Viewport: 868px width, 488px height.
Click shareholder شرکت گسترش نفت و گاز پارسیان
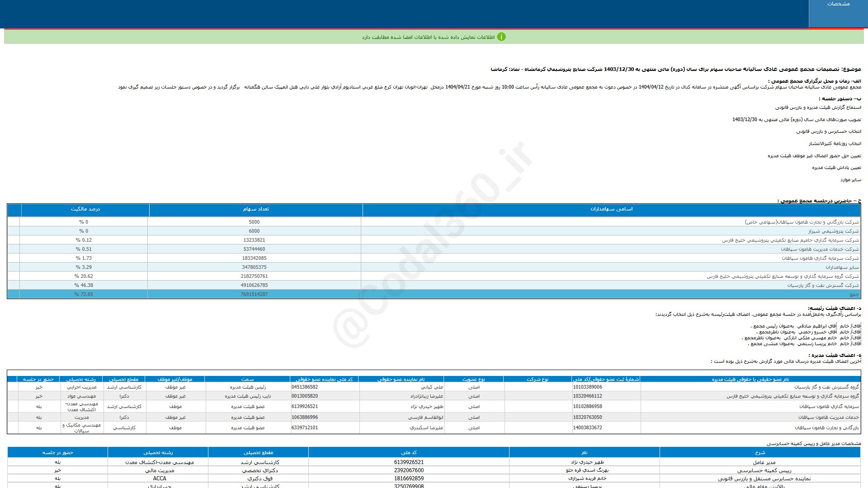click(x=823, y=285)
